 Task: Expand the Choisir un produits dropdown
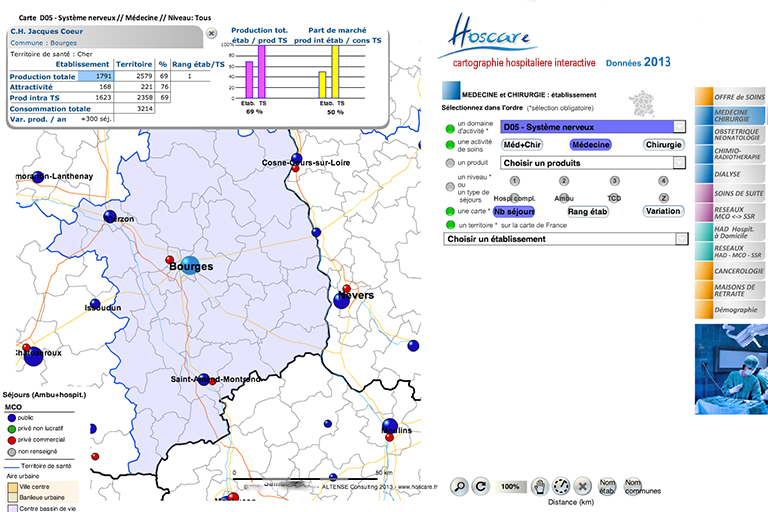tap(680, 162)
